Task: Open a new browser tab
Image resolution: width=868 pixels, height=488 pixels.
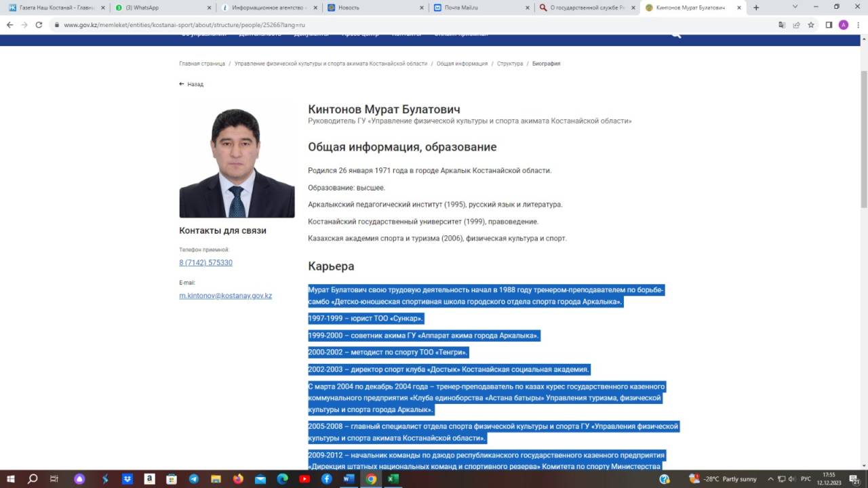Action: click(x=756, y=7)
